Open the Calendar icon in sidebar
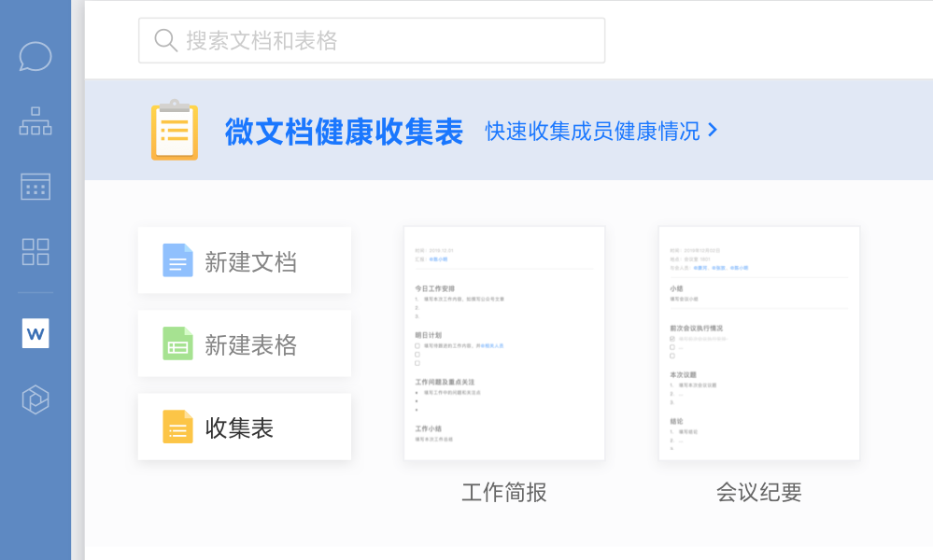The image size is (933, 560). (x=35, y=187)
